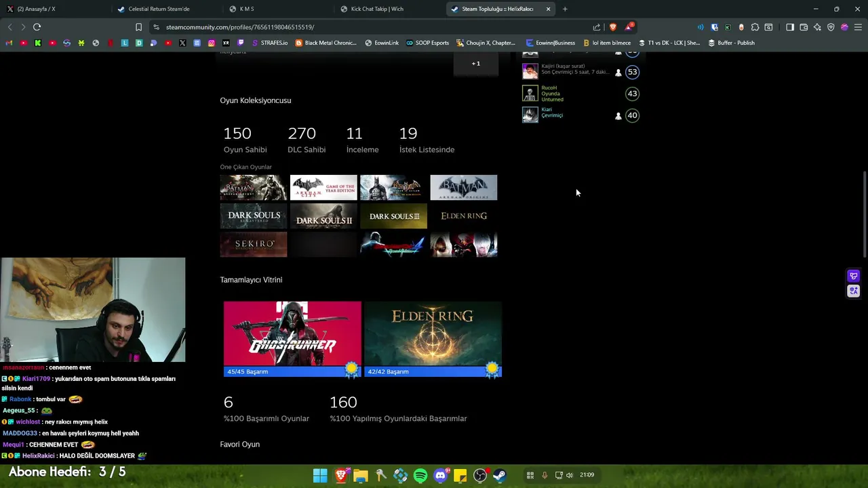Open the Brave main menu icon
The width and height of the screenshot is (868, 488).
[x=858, y=27]
